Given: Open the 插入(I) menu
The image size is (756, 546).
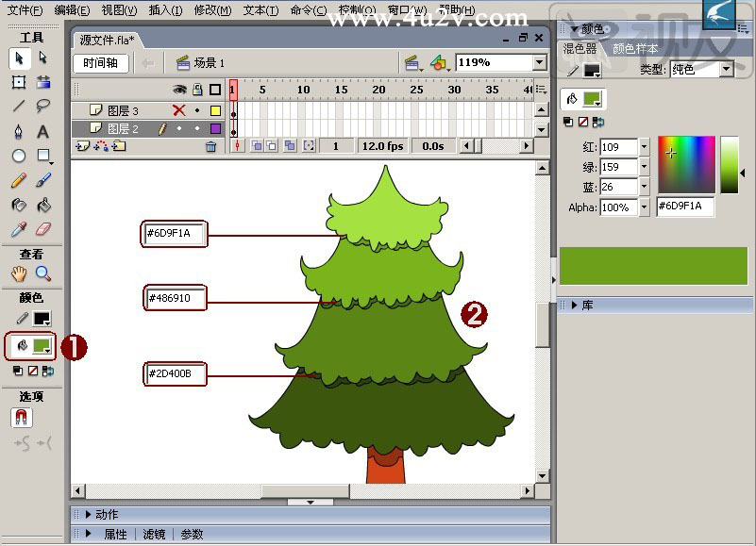Looking at the screenshot, I should pyautogui.click(x=165, y=10).
